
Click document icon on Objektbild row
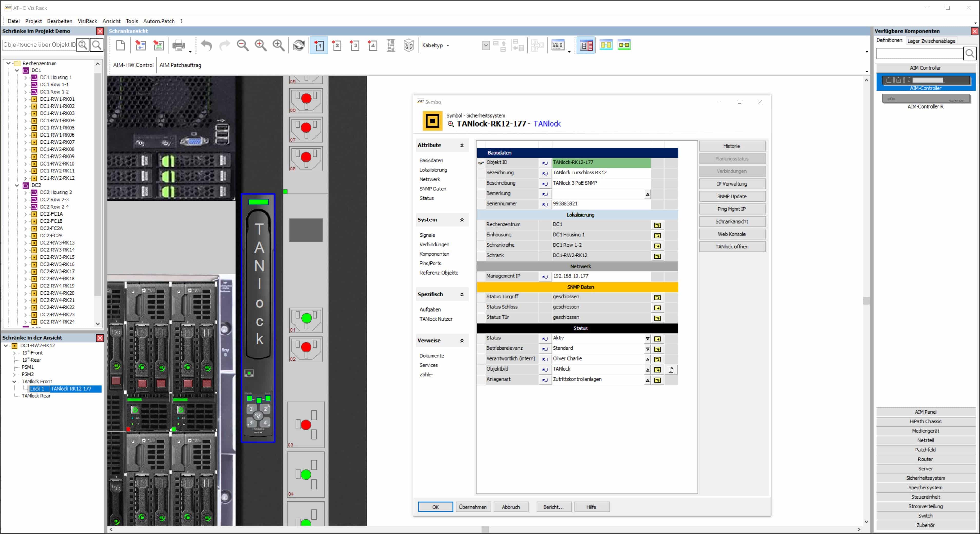click(671, 370)
